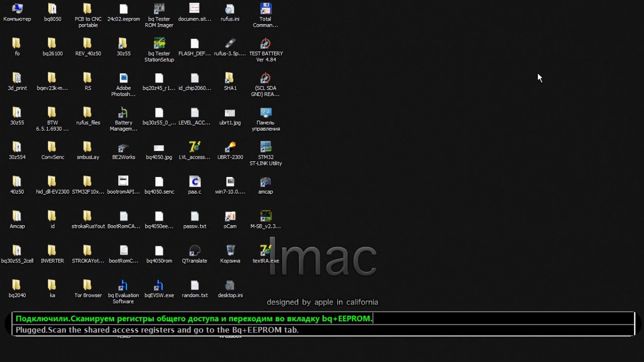This screenshot has width=644, height=362.
Task: Open the fo folder
Action: coord(17,47)
